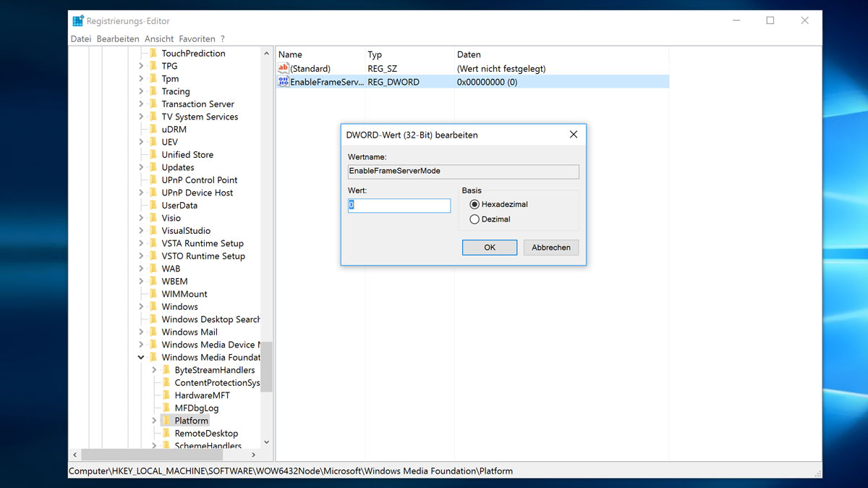868x488 pixels.
Task: Select the ContentProtectionSys key
Action: [x=217, y=383]
